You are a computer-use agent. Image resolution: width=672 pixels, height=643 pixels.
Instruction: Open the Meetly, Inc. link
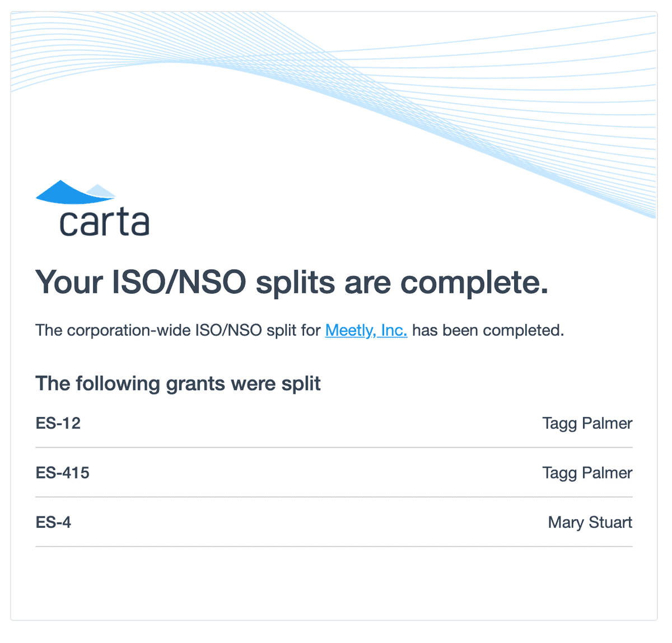pyautogui.click(x=366, y=330)
